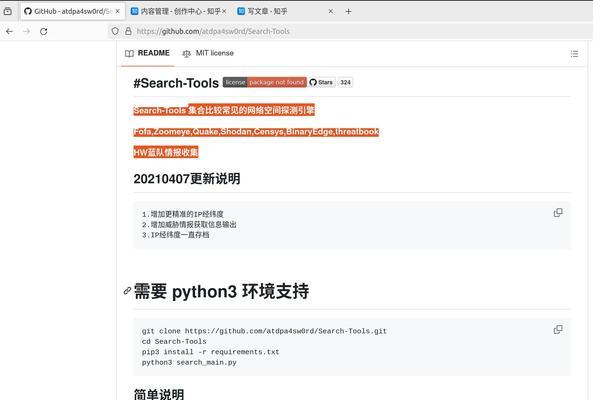Open the README outline list icon

pos(574,54)
